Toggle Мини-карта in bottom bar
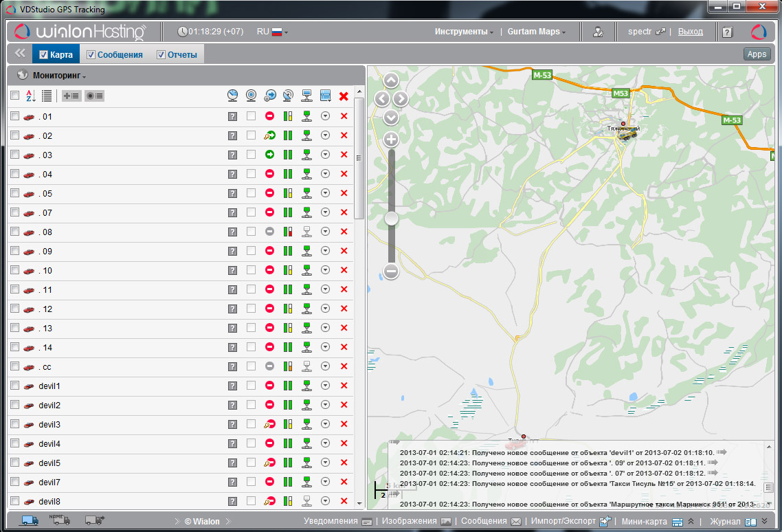Image resolution: width=782 pixels, height=532 pixels. click(652, 522)
